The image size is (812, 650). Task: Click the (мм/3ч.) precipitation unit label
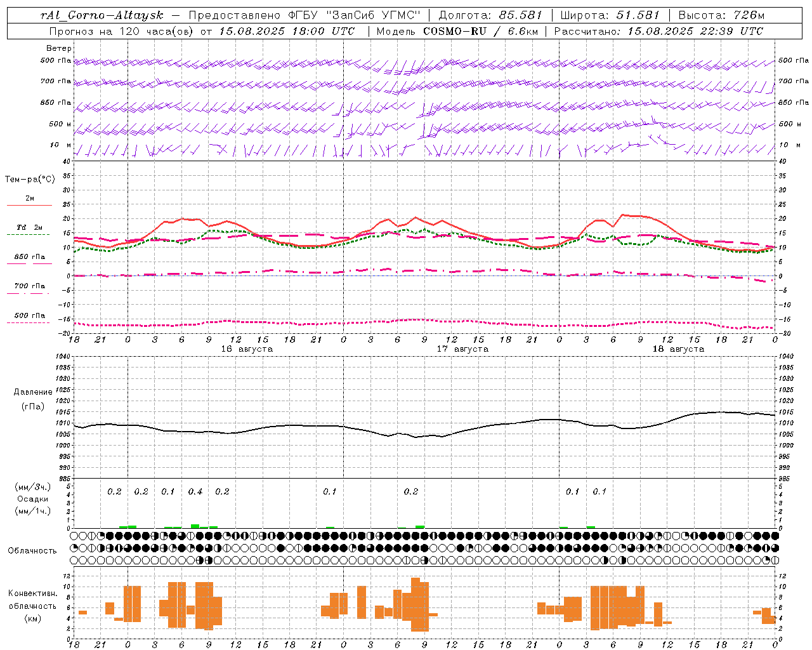coord(32,487)
